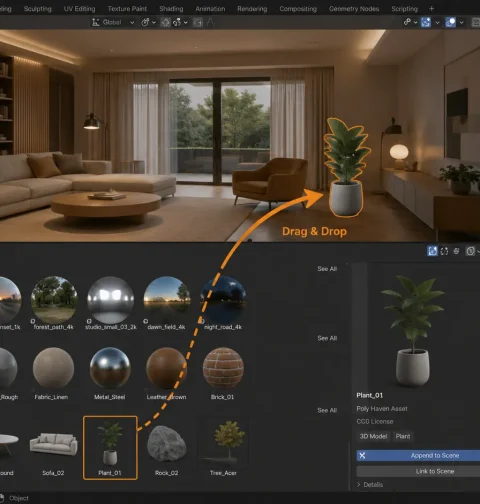Image resolution: width=480 pixels, height=504 pixels.
Task: Click See All for the materials row
Action: click(327, 338)
